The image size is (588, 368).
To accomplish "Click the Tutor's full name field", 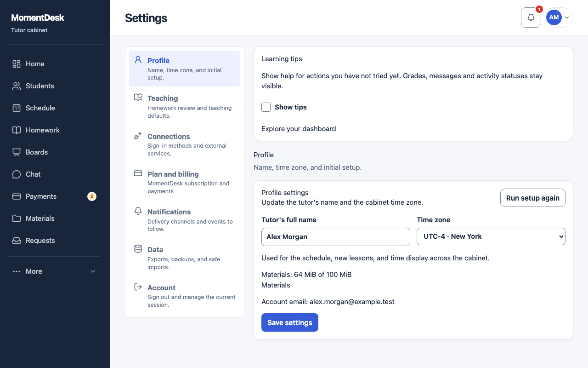I will pyautogui.click(x=336, y=237).
